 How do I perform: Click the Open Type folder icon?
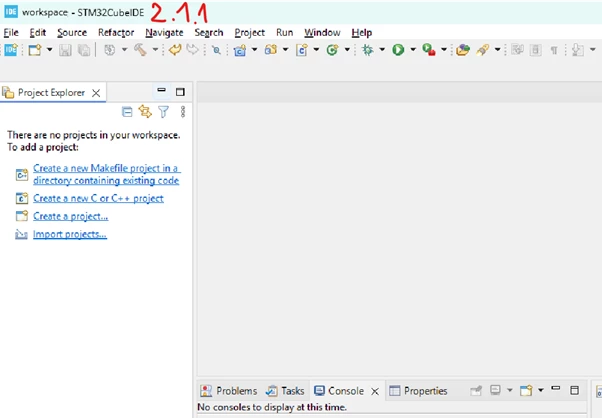pos(463,50)
